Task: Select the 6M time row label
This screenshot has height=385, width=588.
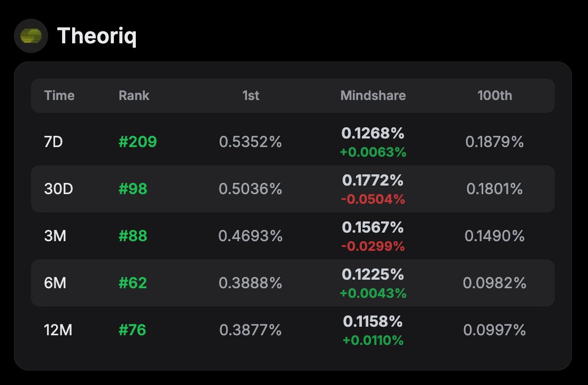Action: coord(55,283)
